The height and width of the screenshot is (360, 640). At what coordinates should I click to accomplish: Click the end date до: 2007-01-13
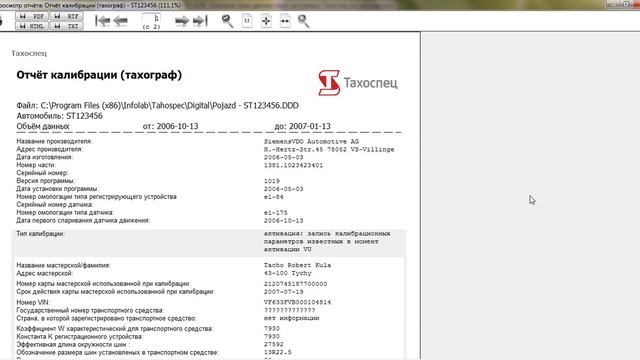302,127
